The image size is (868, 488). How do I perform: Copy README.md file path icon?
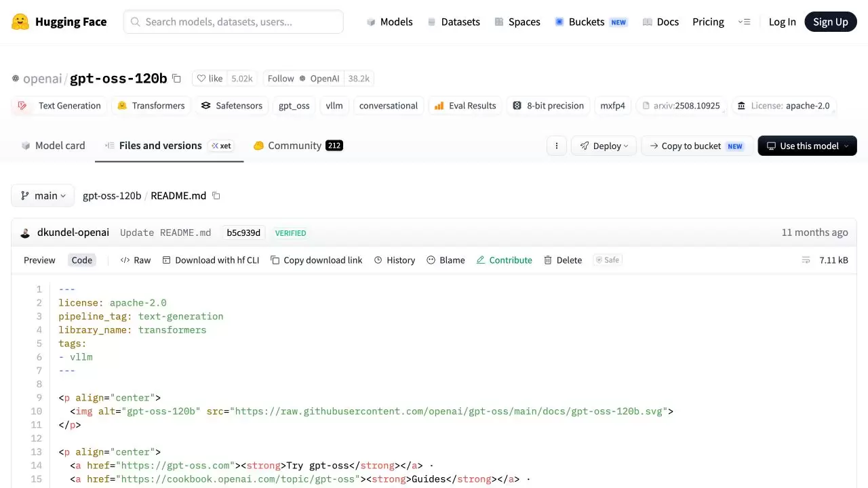pyautogui.click(x=216, y=196)
